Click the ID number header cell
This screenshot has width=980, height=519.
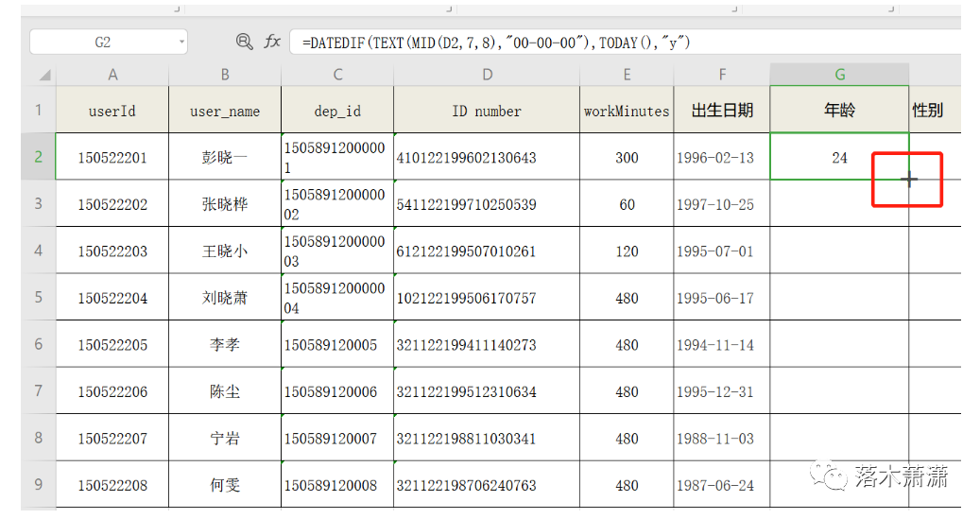tap(487, 110)
